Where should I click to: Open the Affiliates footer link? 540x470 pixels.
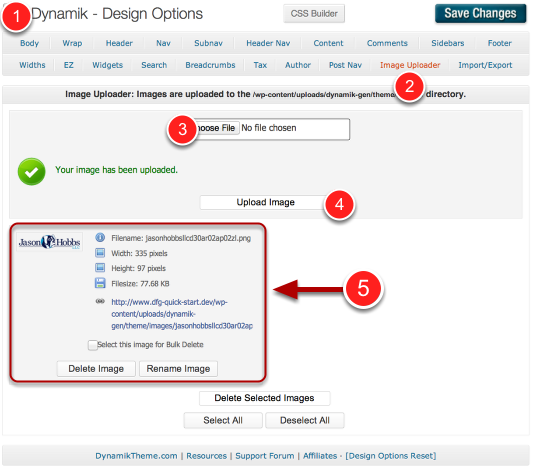320,456
